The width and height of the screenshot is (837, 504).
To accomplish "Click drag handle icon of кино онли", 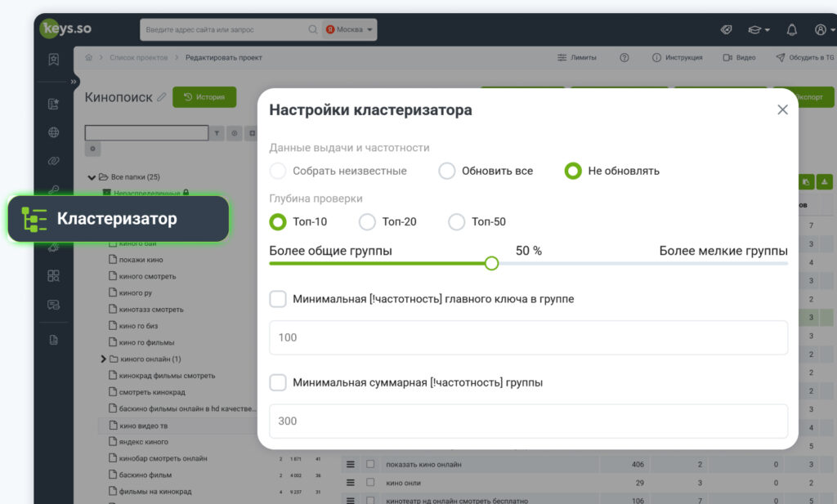I will [x=350, y=482].
